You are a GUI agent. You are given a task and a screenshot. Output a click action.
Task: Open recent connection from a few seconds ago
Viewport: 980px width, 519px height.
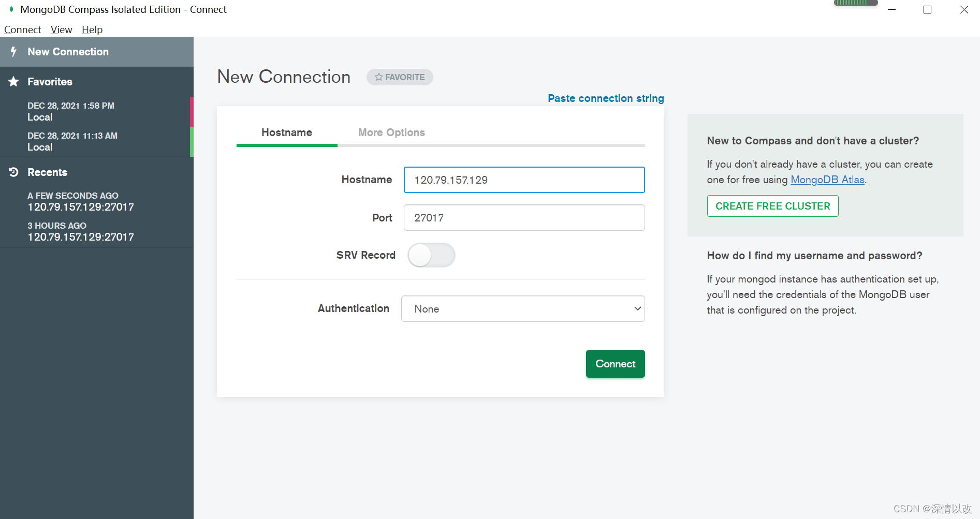[x=97, y=201]
